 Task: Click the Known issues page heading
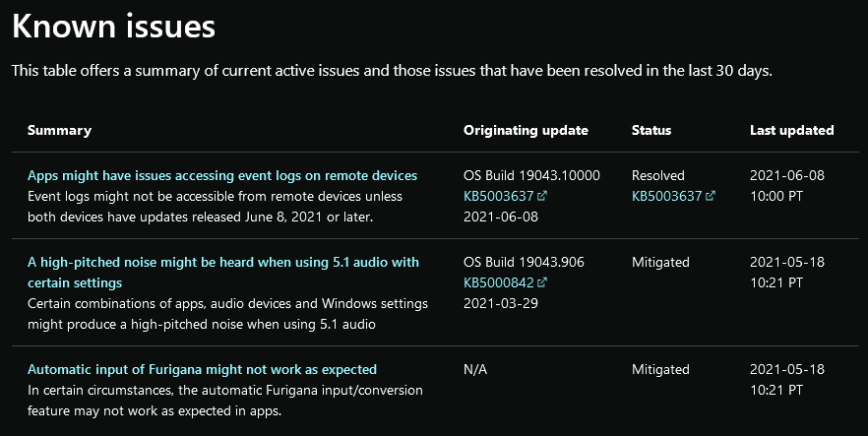pyautogui.click(x=113, y=26)
